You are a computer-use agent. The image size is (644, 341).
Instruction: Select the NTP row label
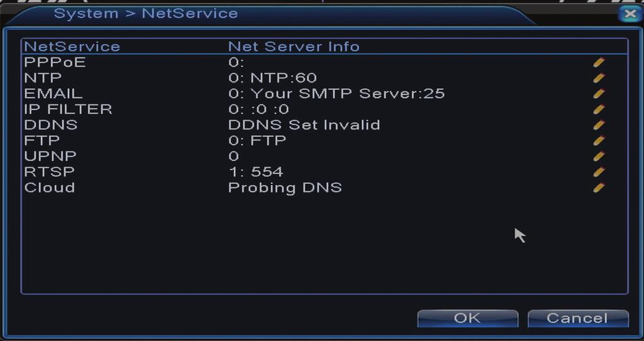pos(43,78)
